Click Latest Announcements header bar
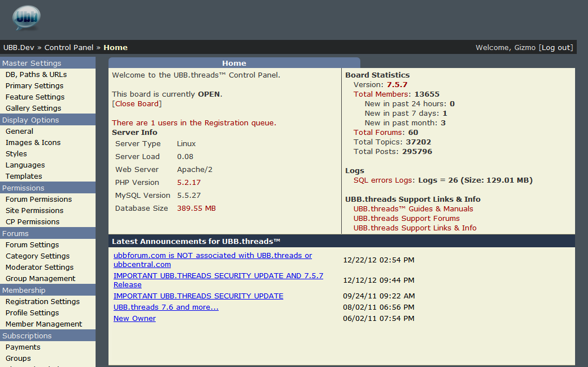588x367 pixels. [x=342, y=242]
